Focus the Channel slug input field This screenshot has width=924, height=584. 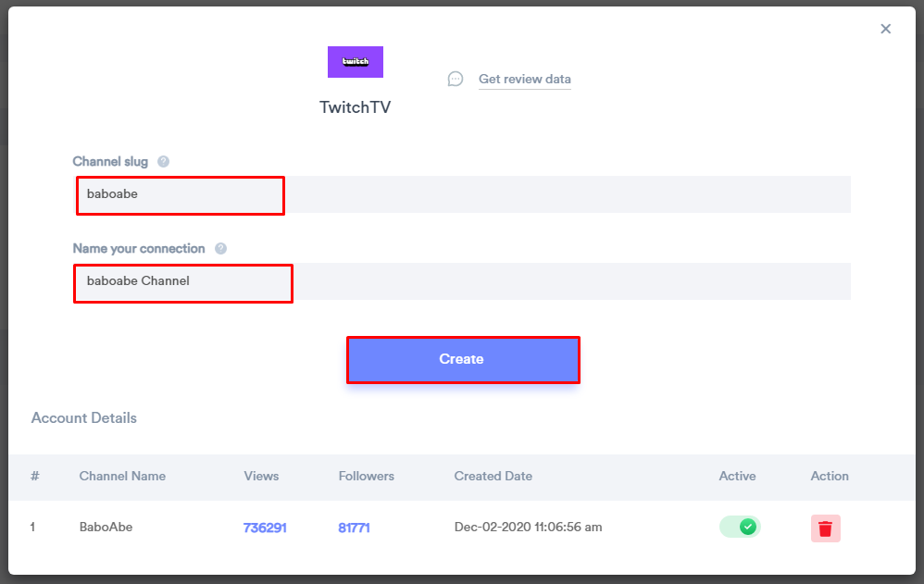(x=462, y=194)
